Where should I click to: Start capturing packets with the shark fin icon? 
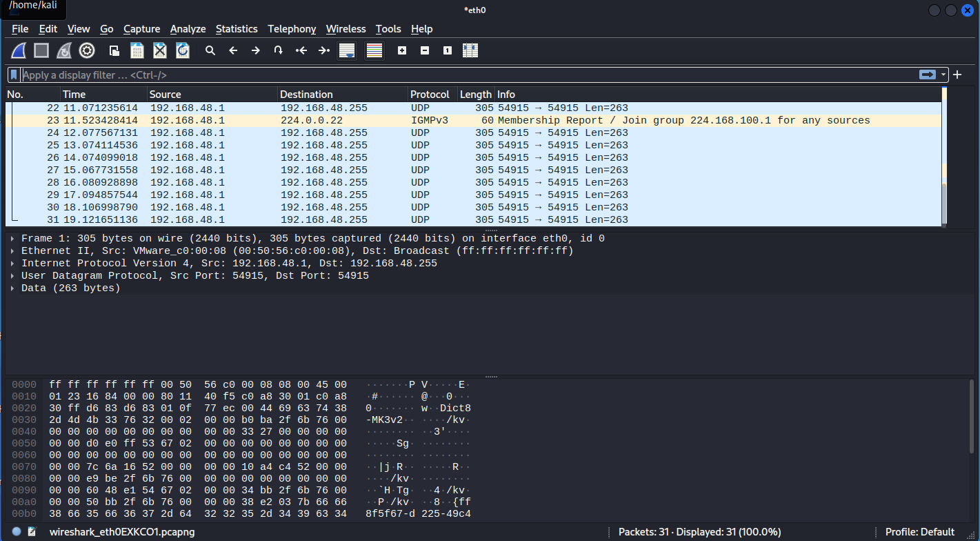pyautogui.click(x=19, y=50)
